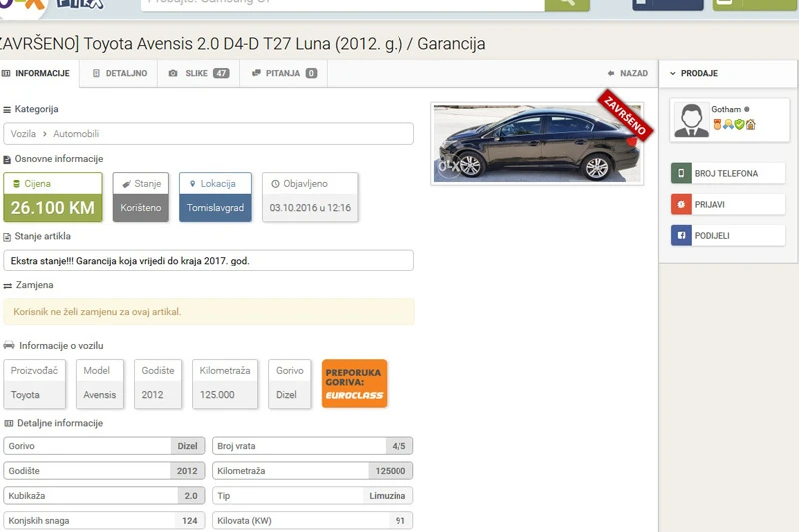Click the Kilometraža 125000 detail row

[x=313, y=471]
